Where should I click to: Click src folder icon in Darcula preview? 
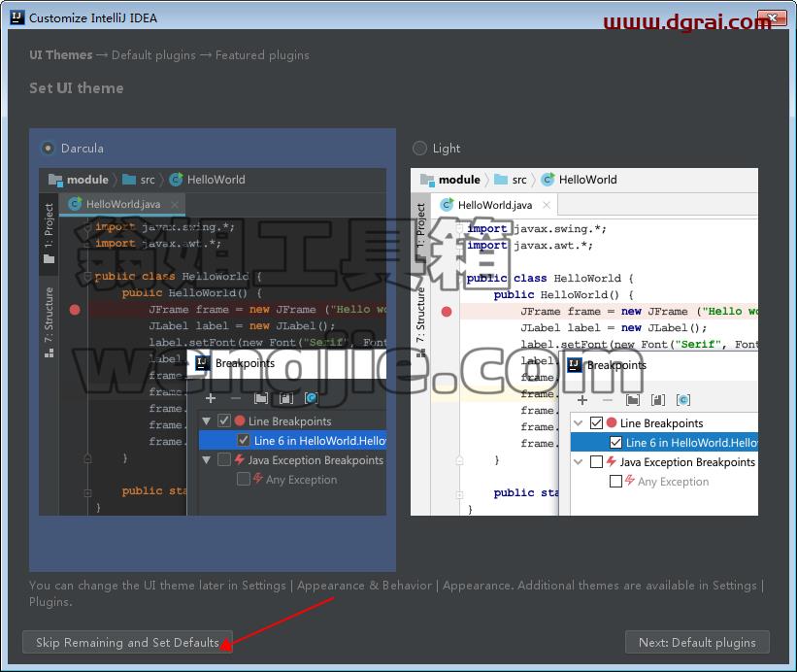pos(129,180)
